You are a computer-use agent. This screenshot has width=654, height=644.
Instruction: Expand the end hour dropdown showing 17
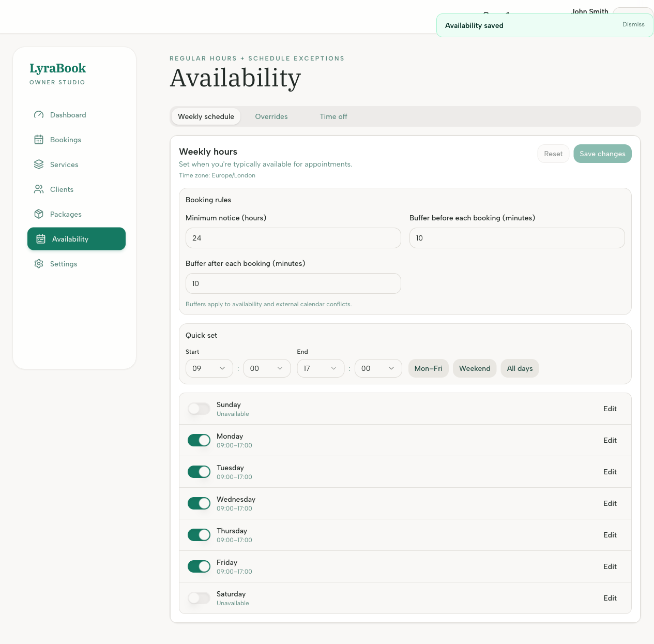[x=321, y=368]
